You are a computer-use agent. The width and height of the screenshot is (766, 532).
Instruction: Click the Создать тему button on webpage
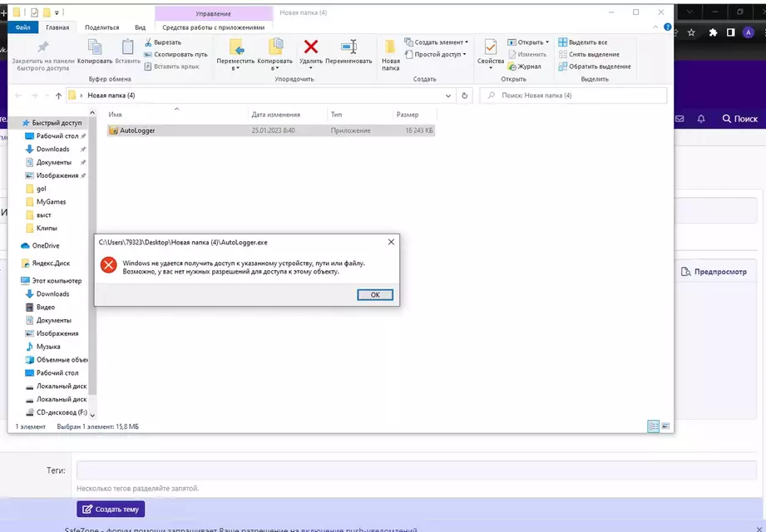(x=110, y=509)
